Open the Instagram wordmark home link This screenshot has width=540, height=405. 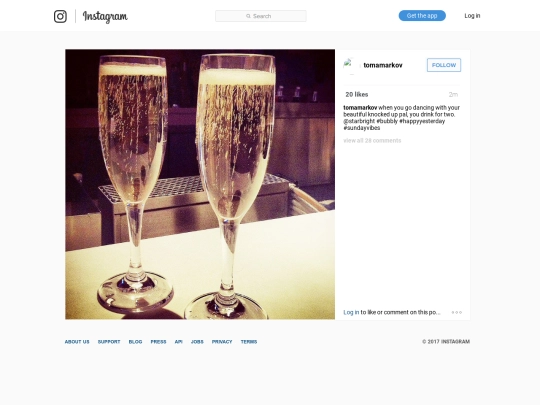(105, 17)
